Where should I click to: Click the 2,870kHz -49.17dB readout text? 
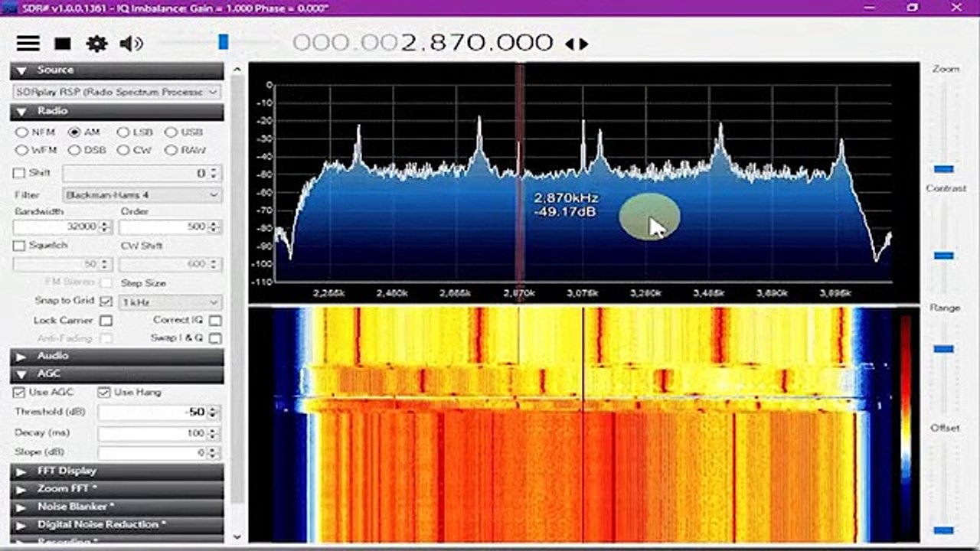click(565, 204)
